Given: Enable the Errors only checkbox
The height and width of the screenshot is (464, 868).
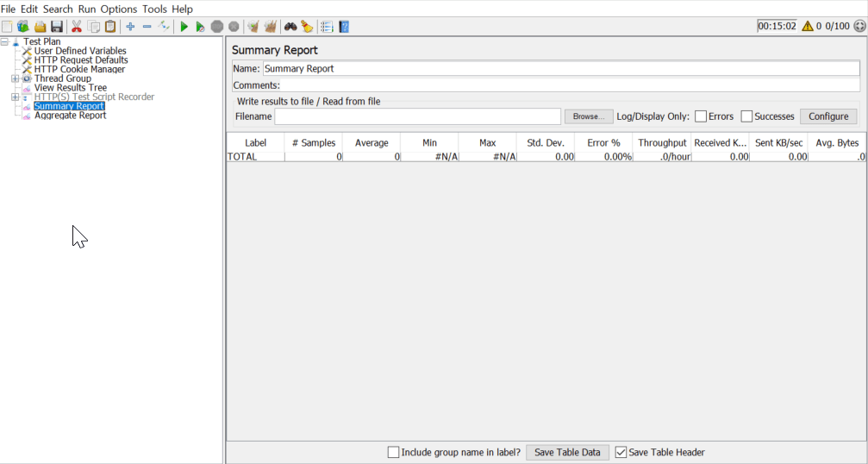Looking at the screenshot, I should tap(701, 116).
